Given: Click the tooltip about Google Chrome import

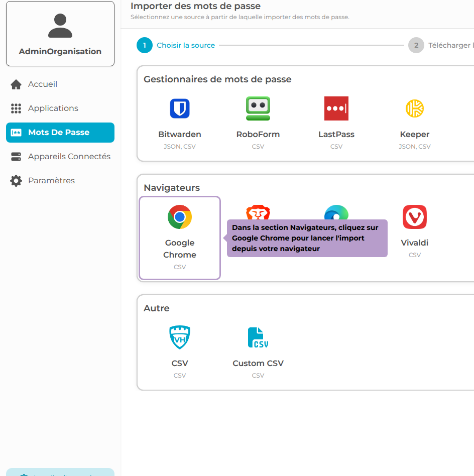Looking at the screenshot, I should [x=307, y=238].
